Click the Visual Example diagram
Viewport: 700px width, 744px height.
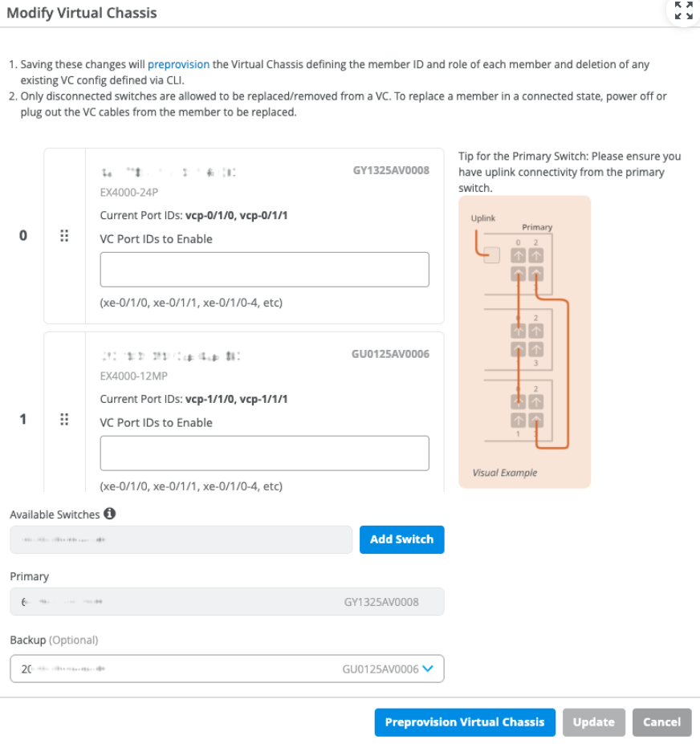click(x=524, y=341)
